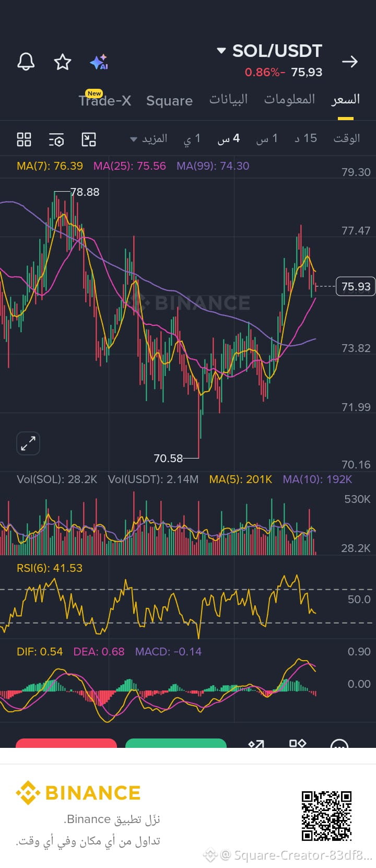Open chart layout grid icon

[x=24, y=139]
